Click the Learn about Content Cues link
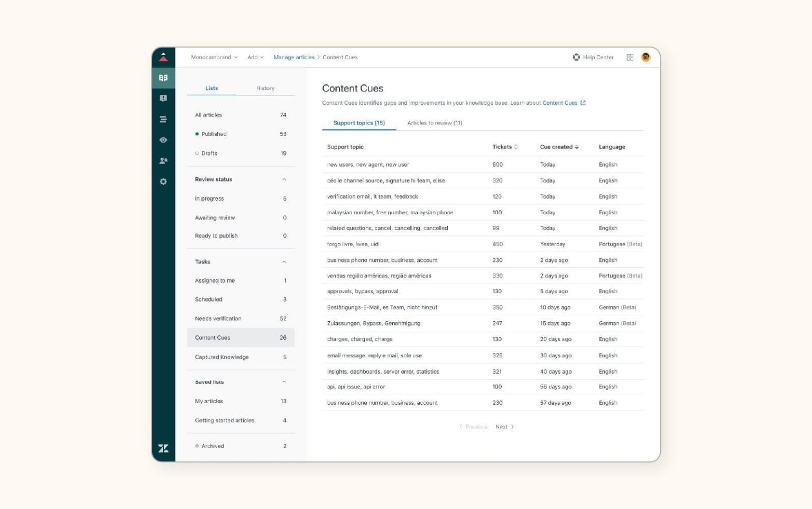 pos(560,103)
